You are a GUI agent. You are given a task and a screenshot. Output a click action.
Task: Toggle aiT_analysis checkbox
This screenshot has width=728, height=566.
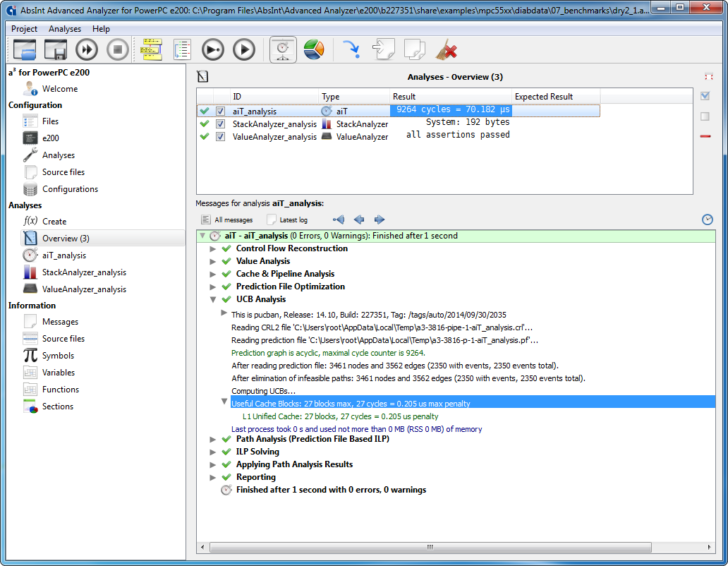tap(221, 112)
